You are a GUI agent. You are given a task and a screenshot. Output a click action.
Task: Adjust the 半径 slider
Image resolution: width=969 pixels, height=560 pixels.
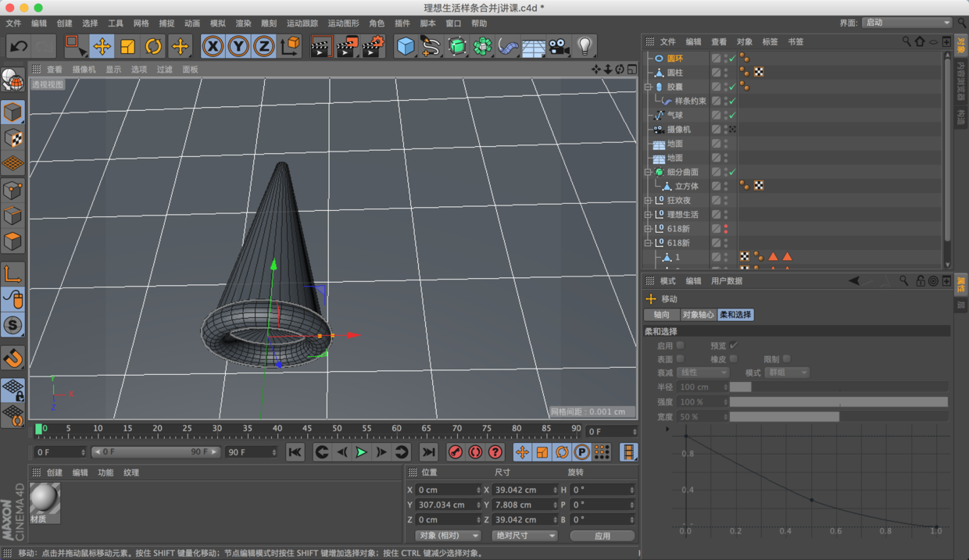(838, 387)
